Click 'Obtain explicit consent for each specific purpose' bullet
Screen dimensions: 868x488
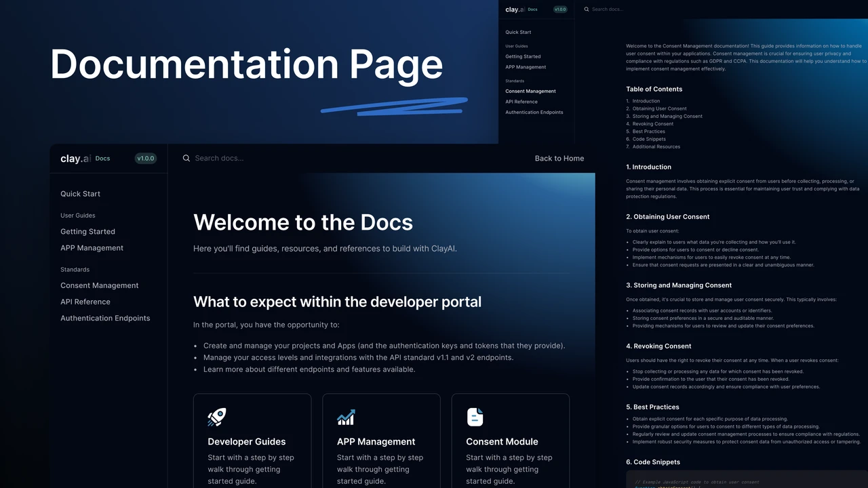coord(710,419)
